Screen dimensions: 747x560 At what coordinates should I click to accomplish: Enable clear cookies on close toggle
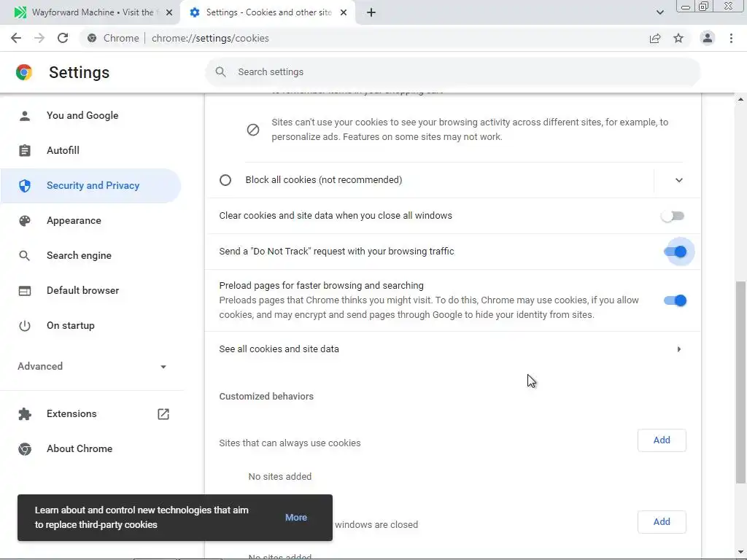point(673,216)
